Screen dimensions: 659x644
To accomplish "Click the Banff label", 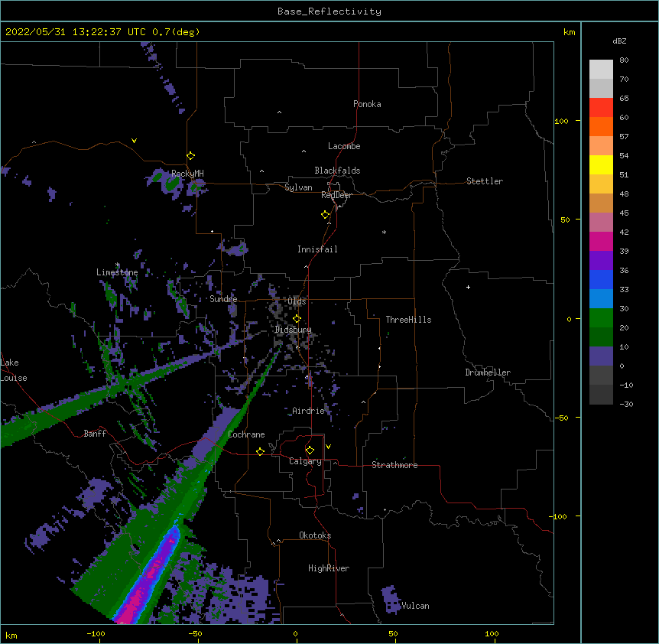I will coord(95,434).
